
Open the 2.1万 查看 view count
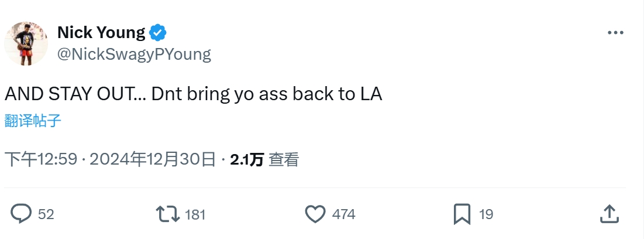point(264,159)
